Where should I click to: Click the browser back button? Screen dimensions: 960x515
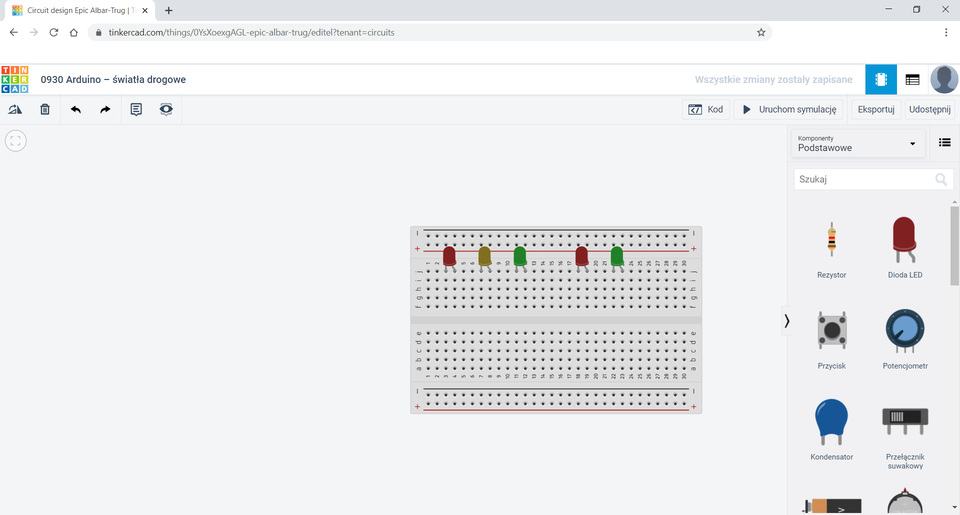pyautogui.click(x=13, y=32)
